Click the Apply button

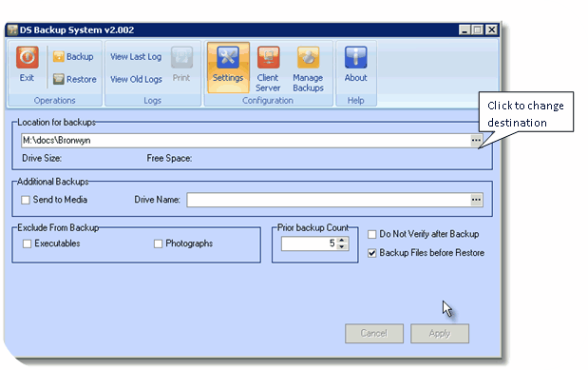[440, 334]
